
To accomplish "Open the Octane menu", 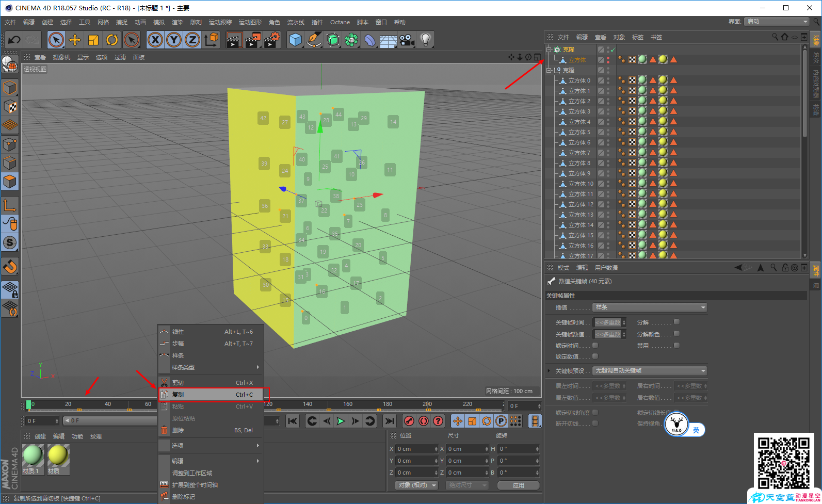I will pos(340,22).
